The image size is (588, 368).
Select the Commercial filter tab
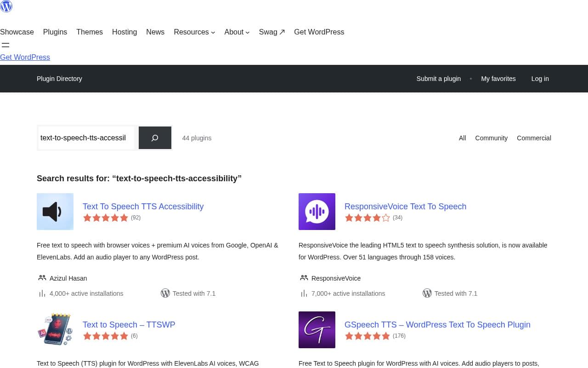tap(534, 138)
